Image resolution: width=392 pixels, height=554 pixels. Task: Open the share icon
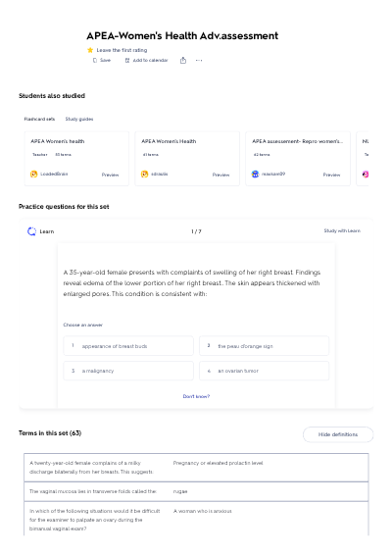pos(183,61)
